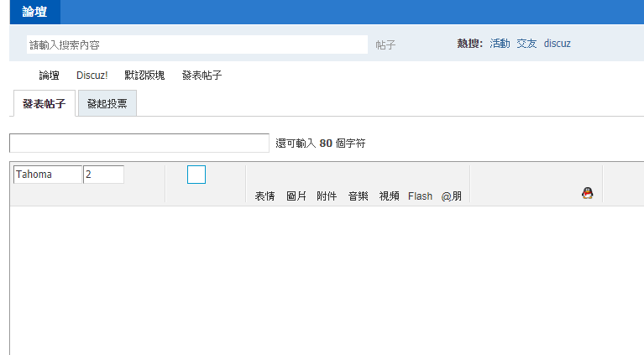Viewport: 644px width, 355px height.
Task: Select the 發表帖子 tab
Action: pos(44,104)
